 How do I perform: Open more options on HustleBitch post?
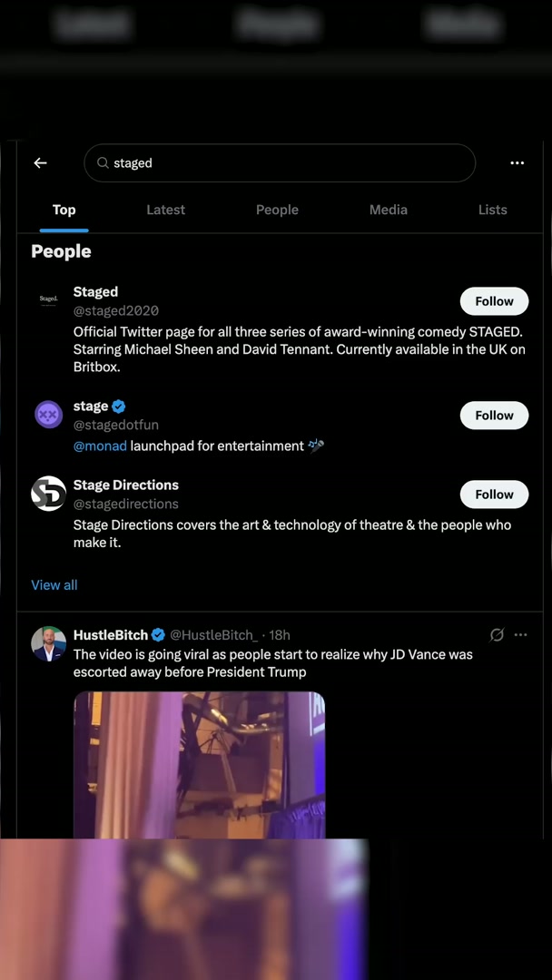[520, 635]
